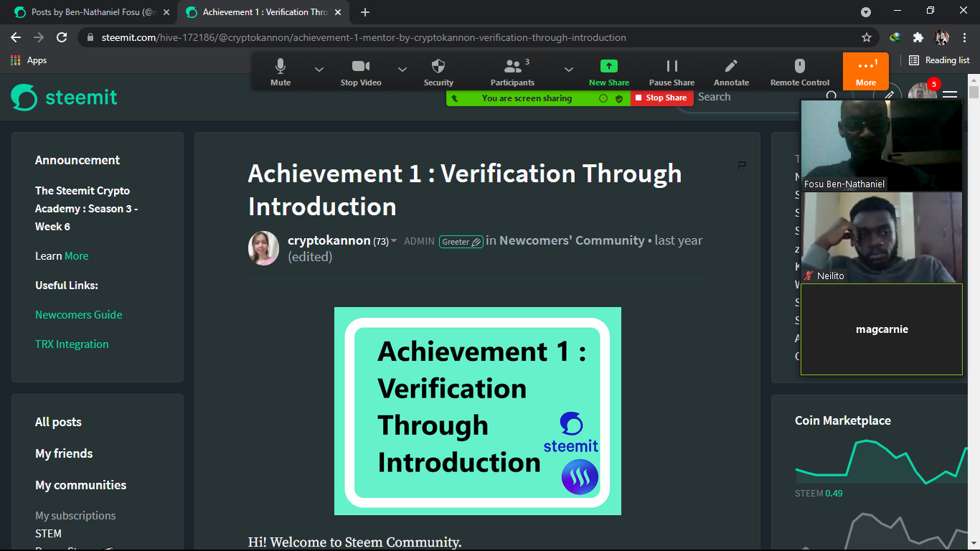Viewport: 980px width, 551px height.
Task: Click the STEEM price chart in Coin Marketplace
Action: (881, 461)
